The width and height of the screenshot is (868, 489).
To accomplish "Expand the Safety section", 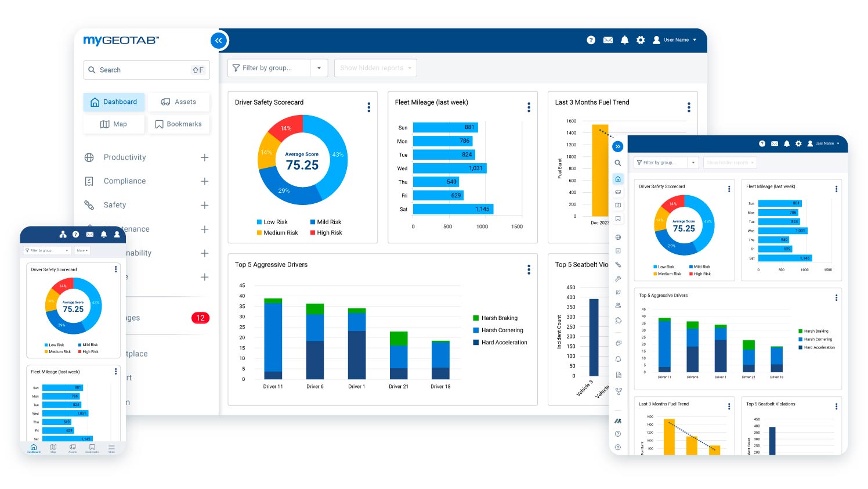I will click(204, 204).
